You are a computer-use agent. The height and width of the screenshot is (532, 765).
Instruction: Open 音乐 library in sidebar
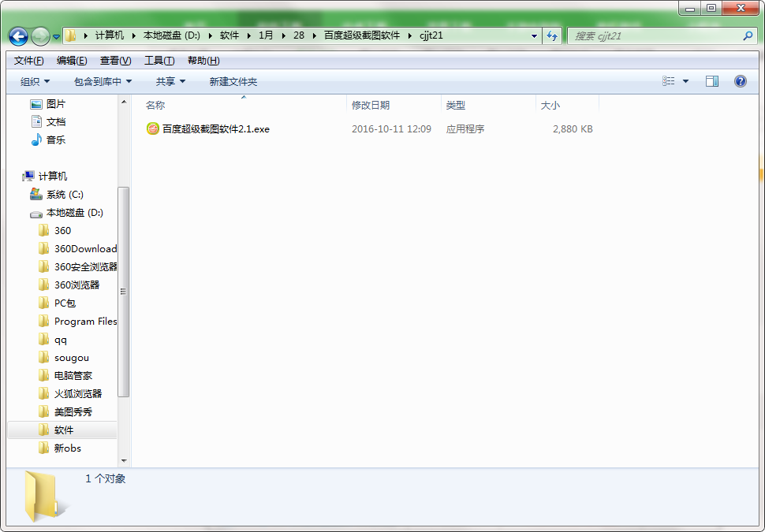click(48, 140)
